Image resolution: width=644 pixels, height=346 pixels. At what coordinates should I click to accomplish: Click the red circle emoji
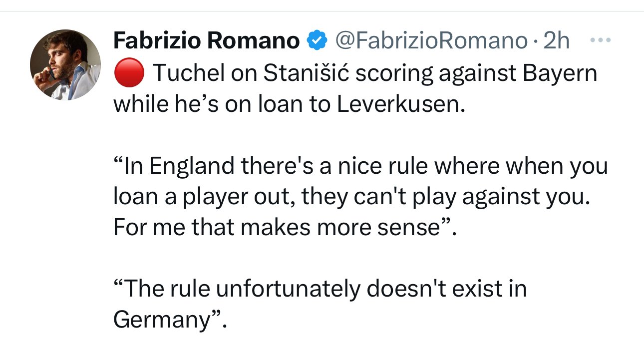coord(129,73)
